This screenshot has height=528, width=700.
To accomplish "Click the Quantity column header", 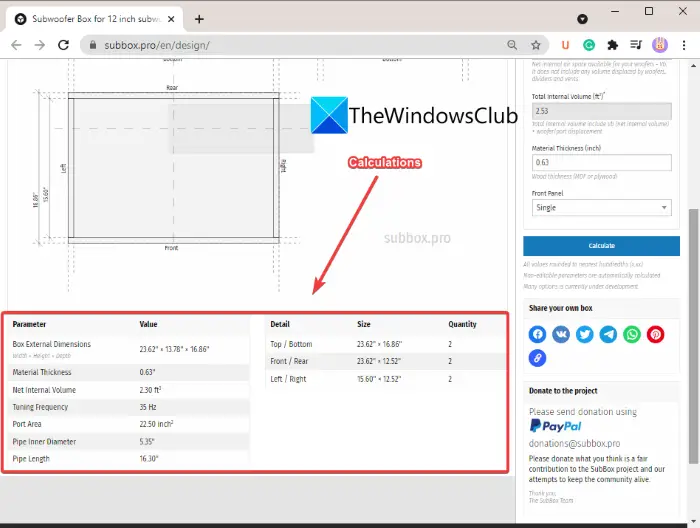I will coord(462,324).
